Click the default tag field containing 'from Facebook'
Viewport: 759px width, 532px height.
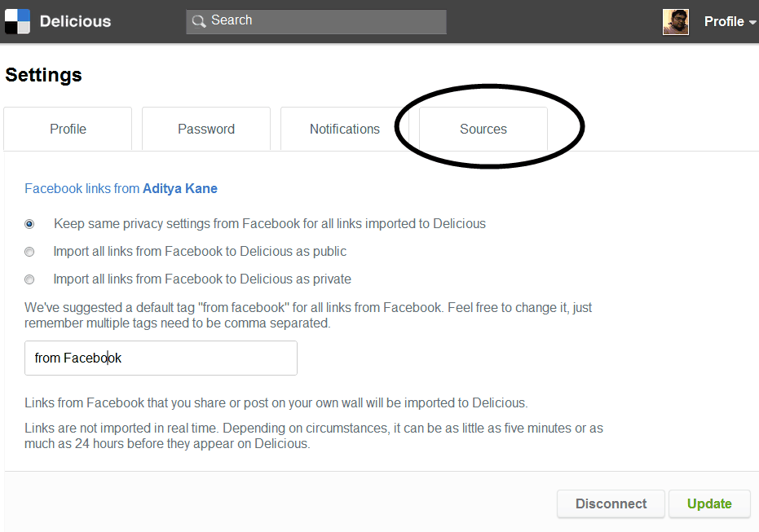click(x=161, y=358)
